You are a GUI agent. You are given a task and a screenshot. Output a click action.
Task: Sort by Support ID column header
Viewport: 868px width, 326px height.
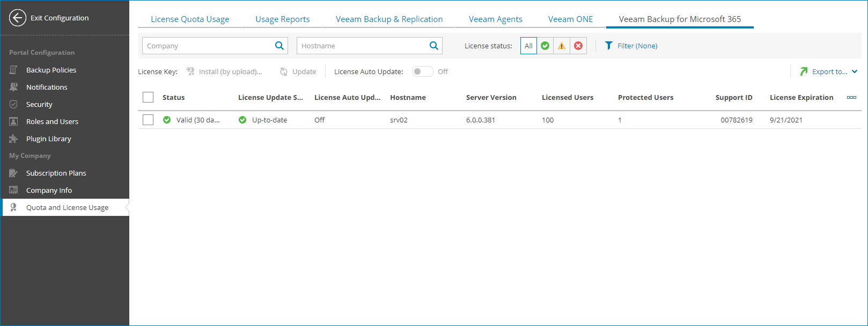[x=734, y=97]
